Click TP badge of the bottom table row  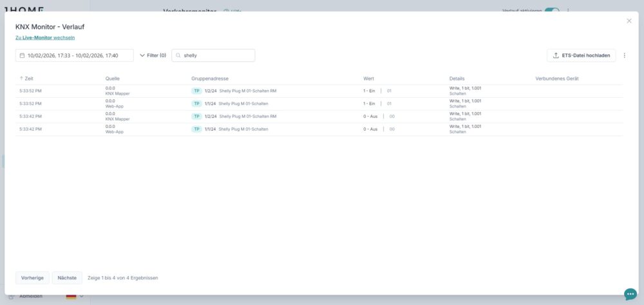(x=196, y=129)
